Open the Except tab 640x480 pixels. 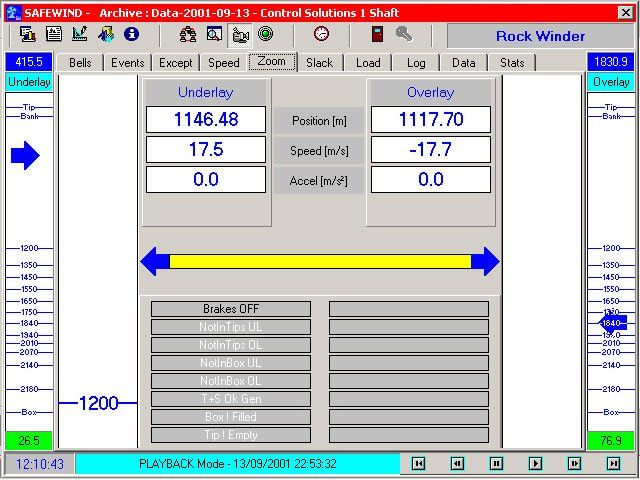(x=176, y=63)
